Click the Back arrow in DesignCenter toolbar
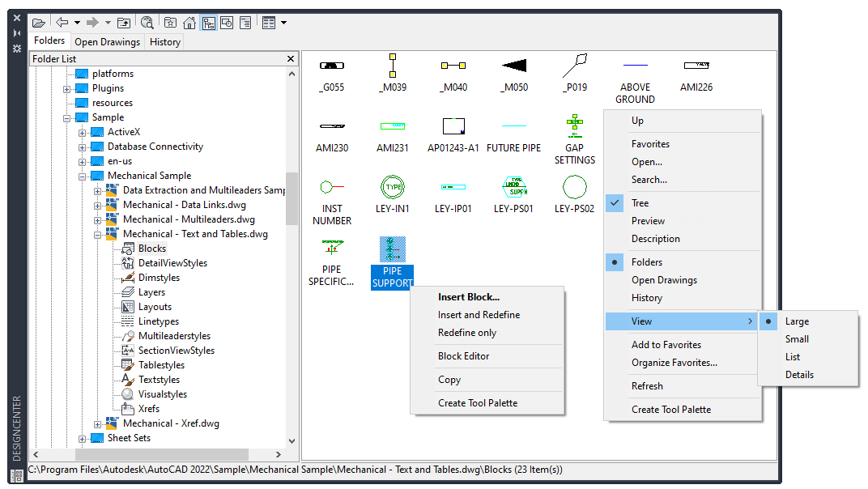The height and width of the screenshot is (489, 868). click(x=62, y=23)
